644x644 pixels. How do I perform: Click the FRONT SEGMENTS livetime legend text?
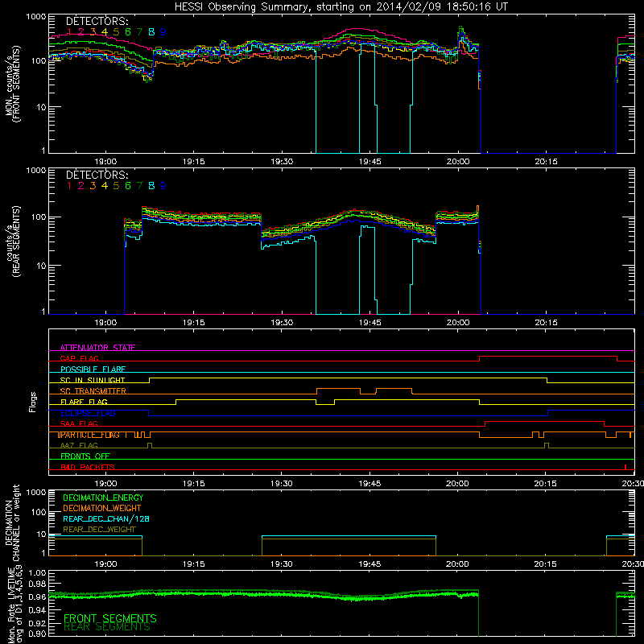pos(110,618)
